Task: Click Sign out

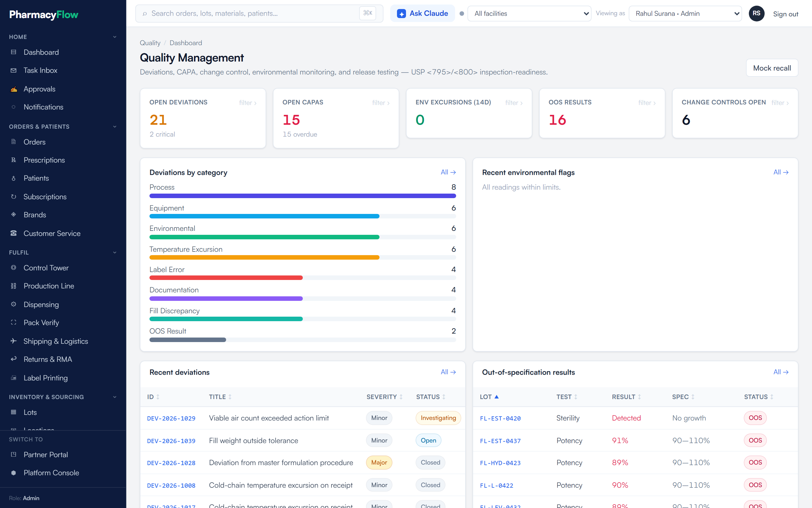Action: [x=785, y=14]
